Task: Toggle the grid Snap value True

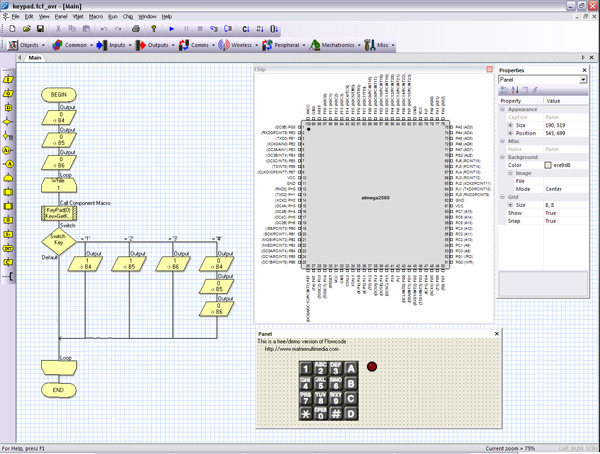Action: coord(550,221)
